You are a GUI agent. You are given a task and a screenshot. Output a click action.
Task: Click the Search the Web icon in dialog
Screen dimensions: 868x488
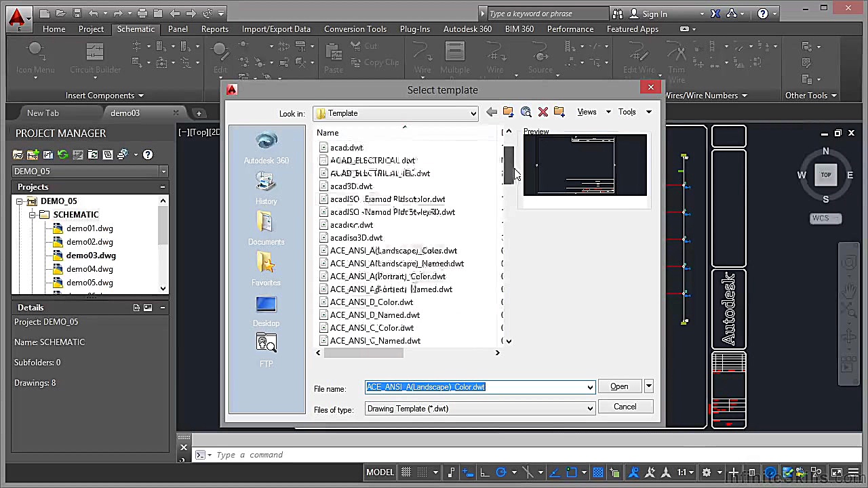[526, 112]
